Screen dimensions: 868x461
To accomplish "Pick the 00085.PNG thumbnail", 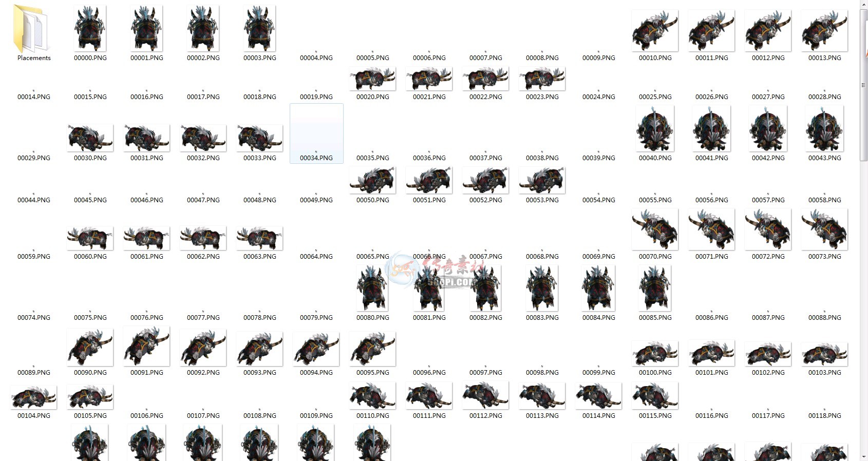I will tap(655, 288).
